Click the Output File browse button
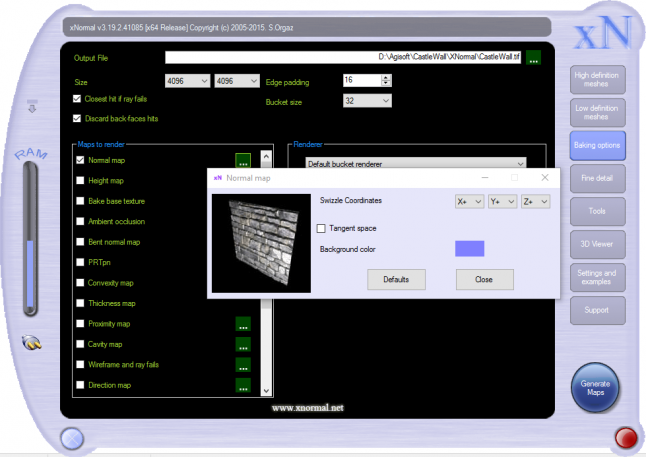The height and width of the screenshot is (457, 646). (x=533, y=58)
